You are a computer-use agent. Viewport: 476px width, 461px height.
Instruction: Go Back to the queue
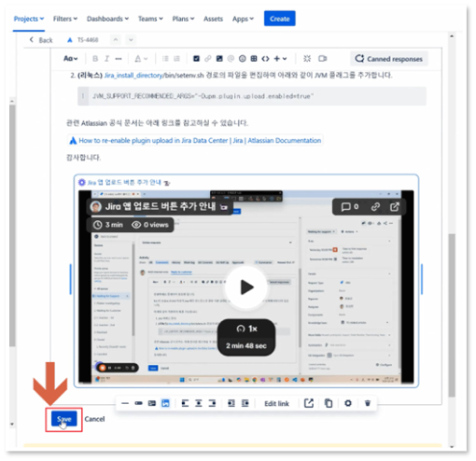(41, 40)
